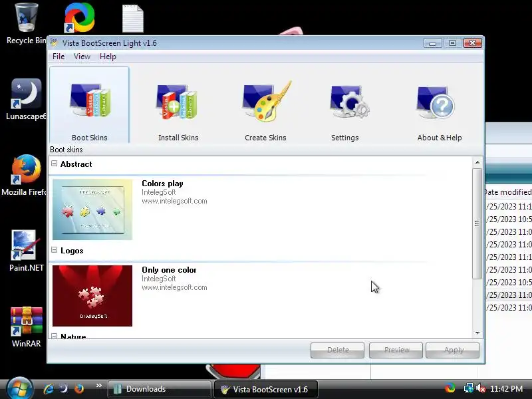Launch Lunascape from Quick Launch
Viewport: 532px width, 399px height.
63,388
